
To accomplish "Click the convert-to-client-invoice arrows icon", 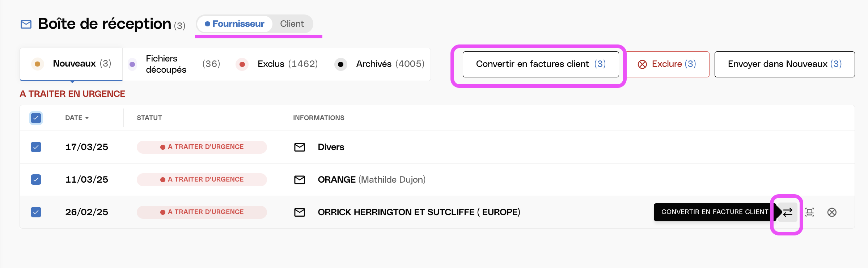I will [788, 212].
